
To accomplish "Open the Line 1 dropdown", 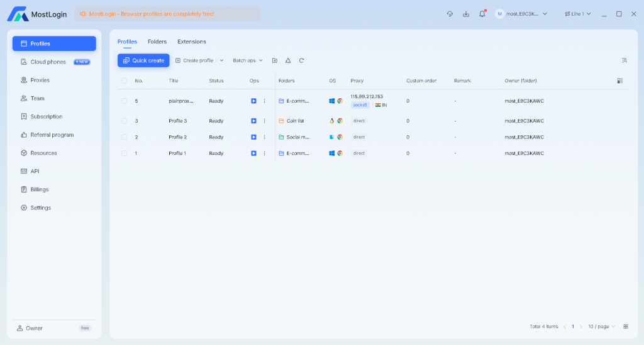I will [x=577, y=14].
